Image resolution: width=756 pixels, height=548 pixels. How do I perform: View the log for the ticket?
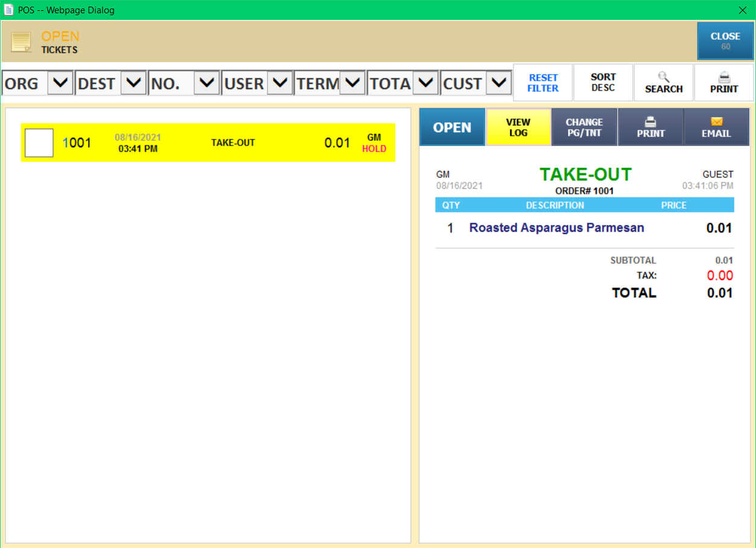518,127
